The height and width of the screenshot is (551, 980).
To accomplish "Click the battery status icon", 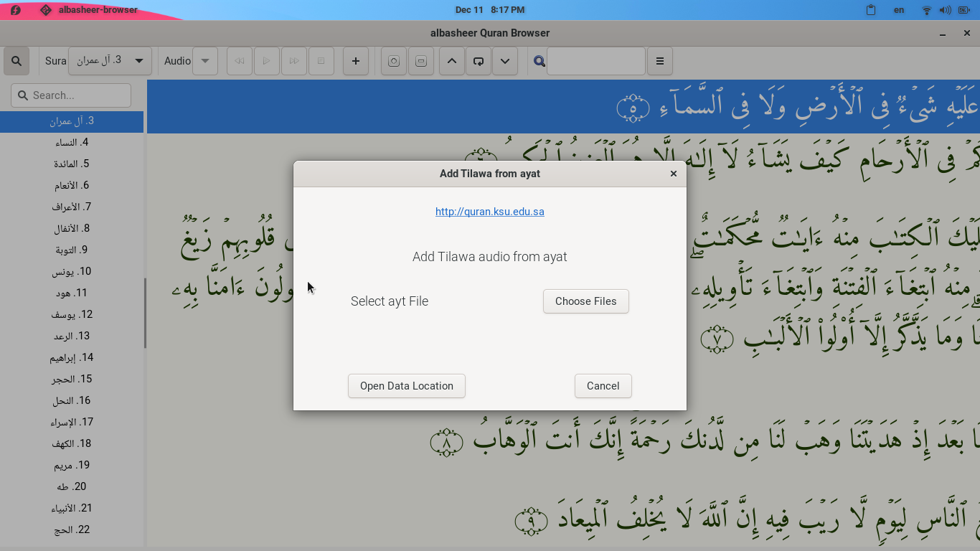I will pos(963,10).
